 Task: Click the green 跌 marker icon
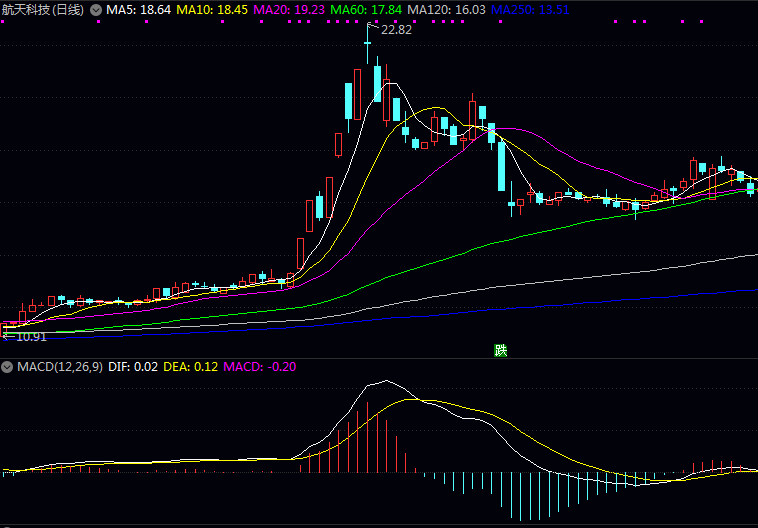point(500,350)
